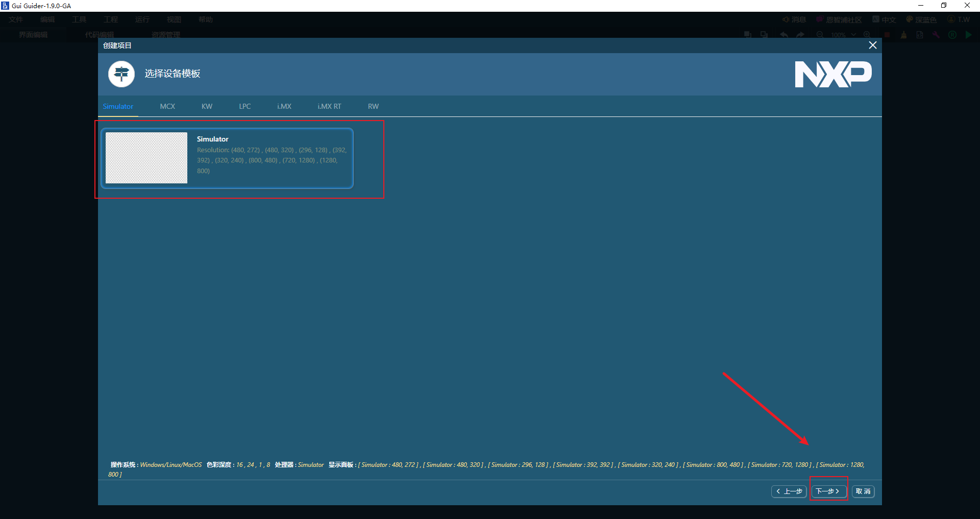
Task: Click the redo icon in the toolbar
Action: [800, 35]
